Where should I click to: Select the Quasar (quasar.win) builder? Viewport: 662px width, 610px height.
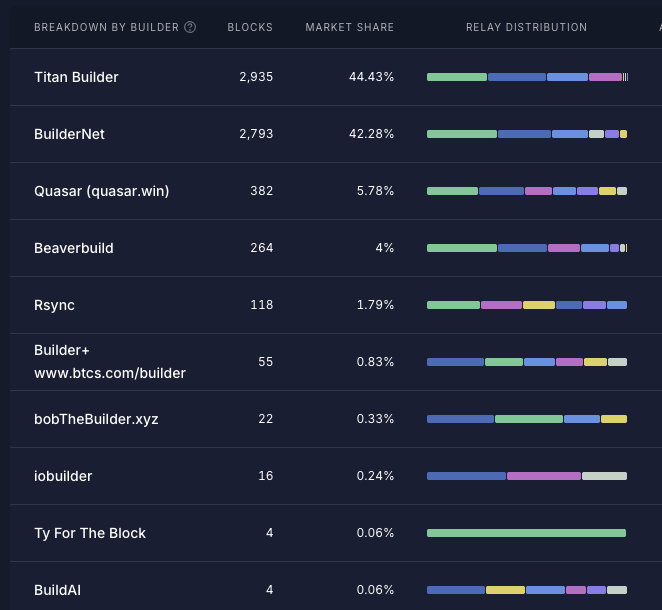[x=101, y=191]
